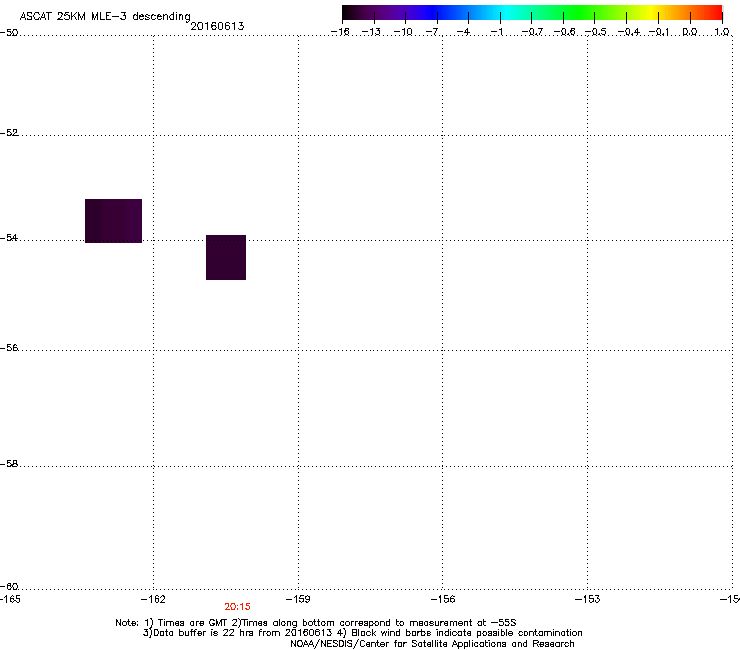Click the -162 longitude axis label
The image size is (740, 650).
tap(153, 599)
